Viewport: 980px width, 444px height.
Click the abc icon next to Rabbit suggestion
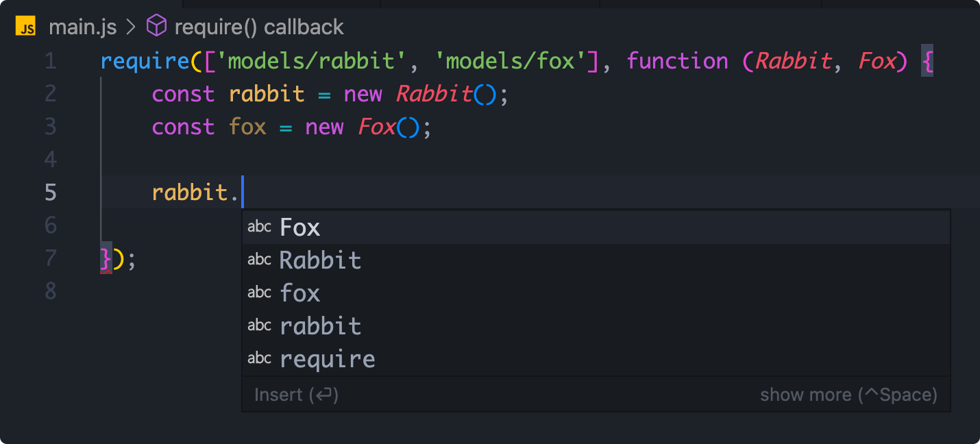260,259
